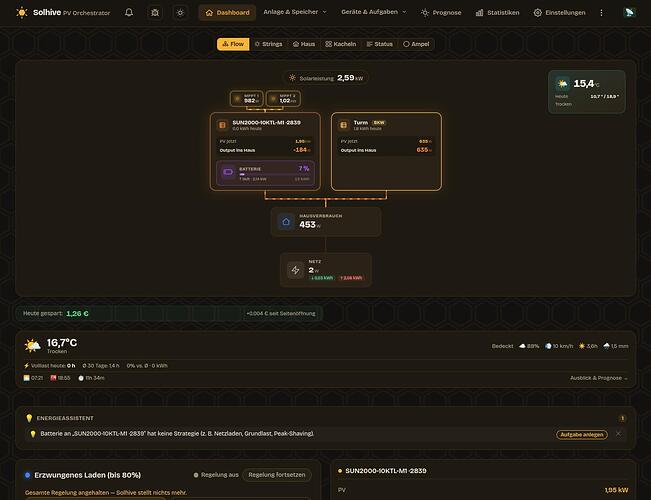
Task: Click the rain 1,5 mm icon
Action: (606, 346)
